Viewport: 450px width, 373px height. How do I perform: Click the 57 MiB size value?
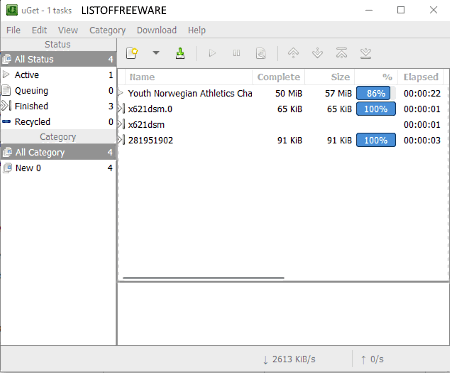point(338,93)
